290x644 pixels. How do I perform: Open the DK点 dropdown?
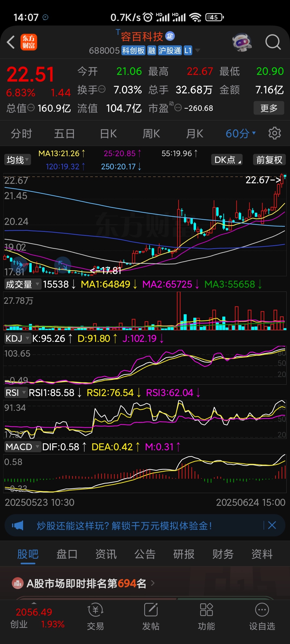[x=227, y=160]
